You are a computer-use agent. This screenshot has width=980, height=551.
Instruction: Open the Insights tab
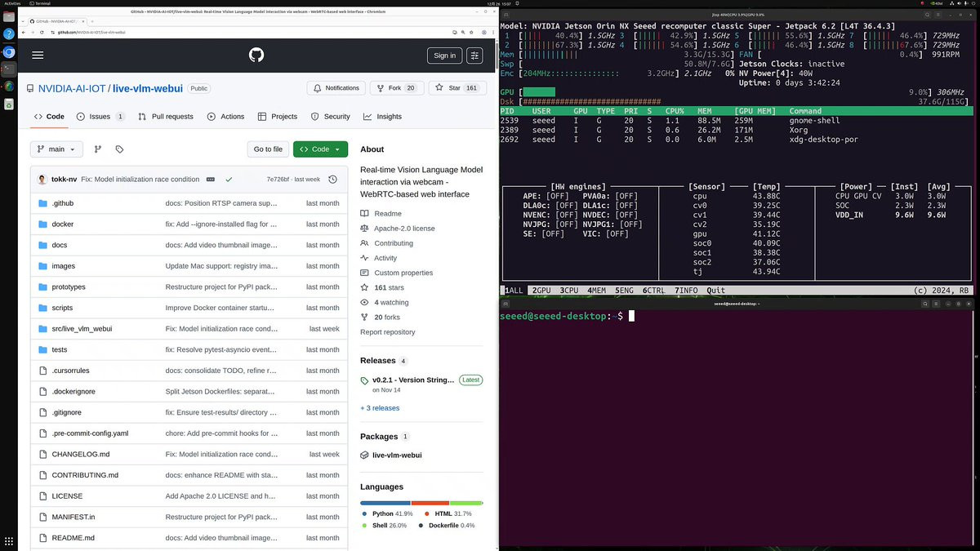[382, 117]
